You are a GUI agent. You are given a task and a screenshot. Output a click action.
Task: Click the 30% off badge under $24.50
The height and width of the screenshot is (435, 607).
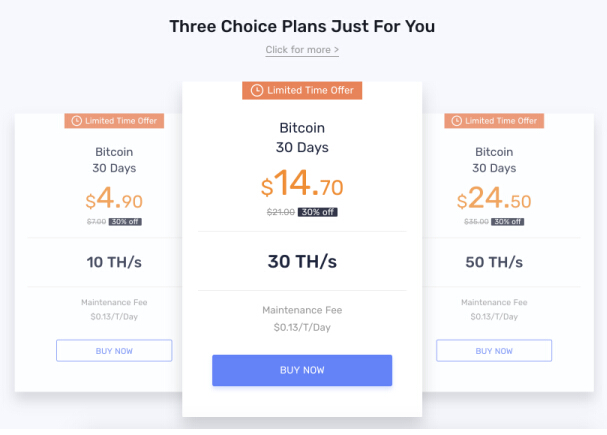pos(508,222)
